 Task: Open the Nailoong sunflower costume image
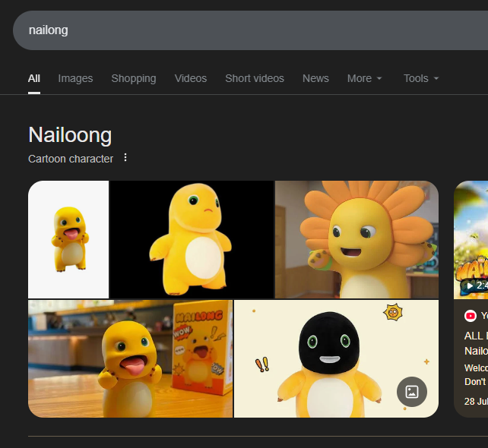(x=356, y=239)
